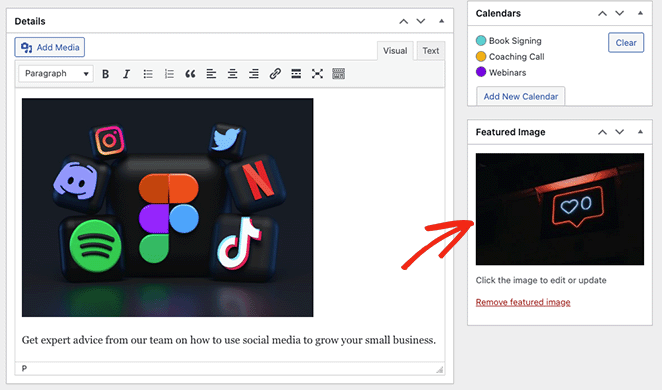Screen dimensions: 662x390
Task: Insert or edit link
Action: [275, 74]
